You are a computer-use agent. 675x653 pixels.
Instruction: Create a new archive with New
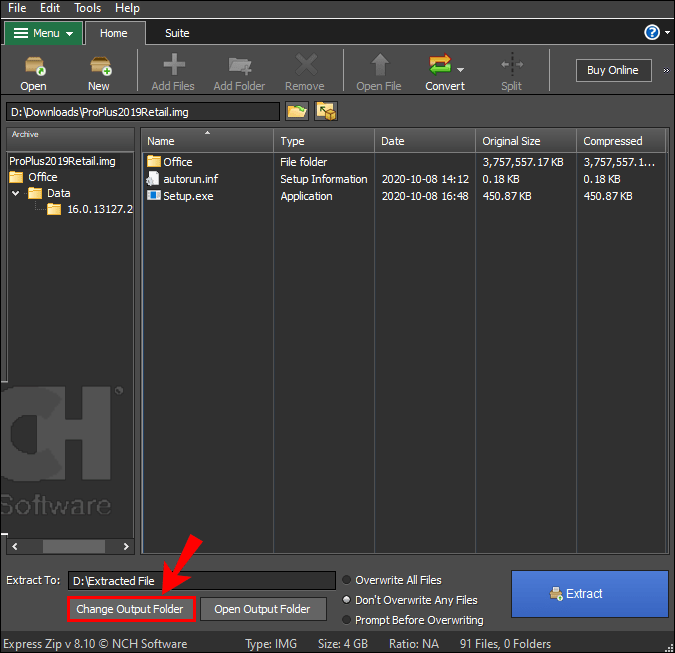click(100, 66)
